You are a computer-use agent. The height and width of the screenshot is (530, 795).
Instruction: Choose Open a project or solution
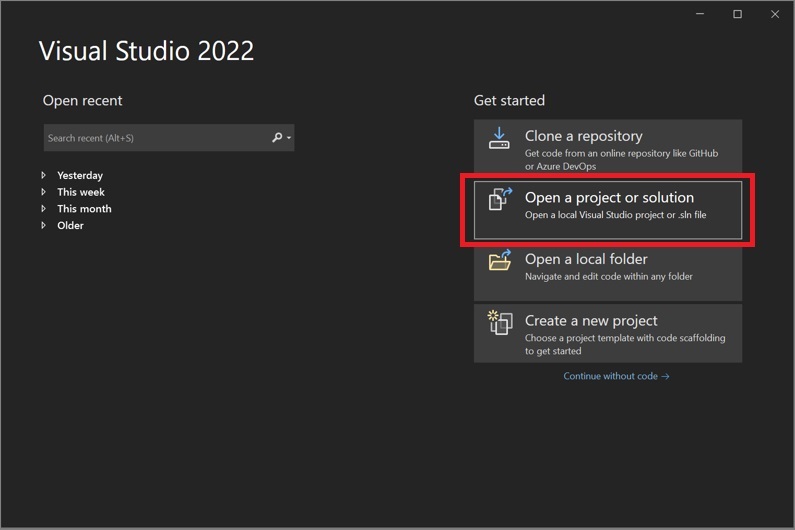tap(608, 210)
